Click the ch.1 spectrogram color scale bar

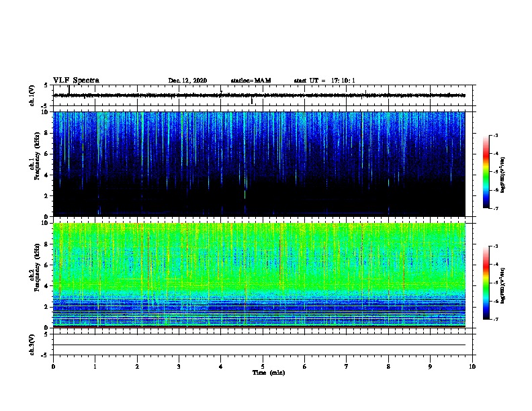[x=486, y=172]
